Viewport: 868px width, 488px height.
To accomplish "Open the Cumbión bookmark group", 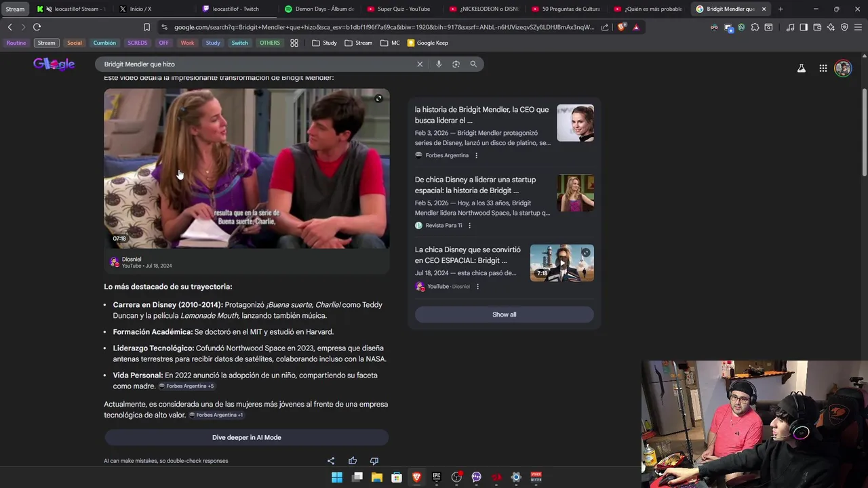I will [104, 43].
